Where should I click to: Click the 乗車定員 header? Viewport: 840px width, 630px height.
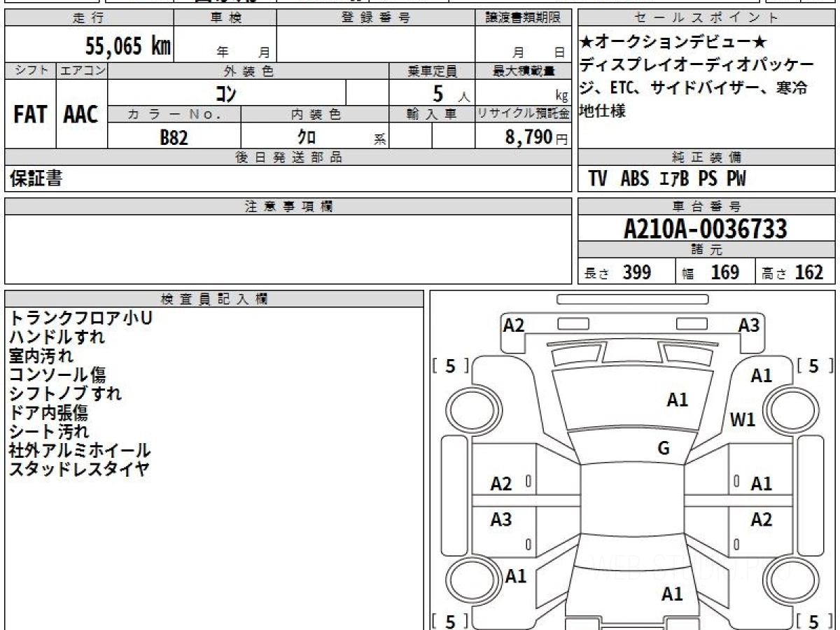pyautogui.click(x=432, y=71)
